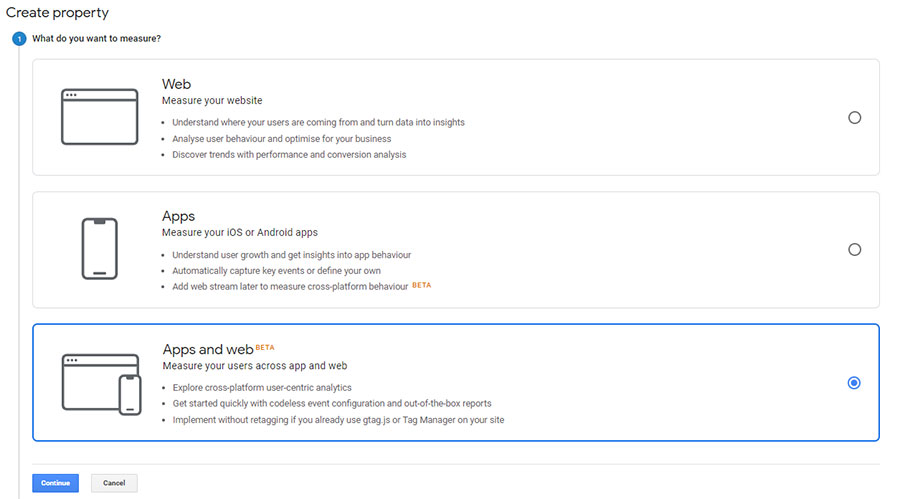Click the Cancel button
This screenshot has height=499, width=900.
tap(114, 483)
